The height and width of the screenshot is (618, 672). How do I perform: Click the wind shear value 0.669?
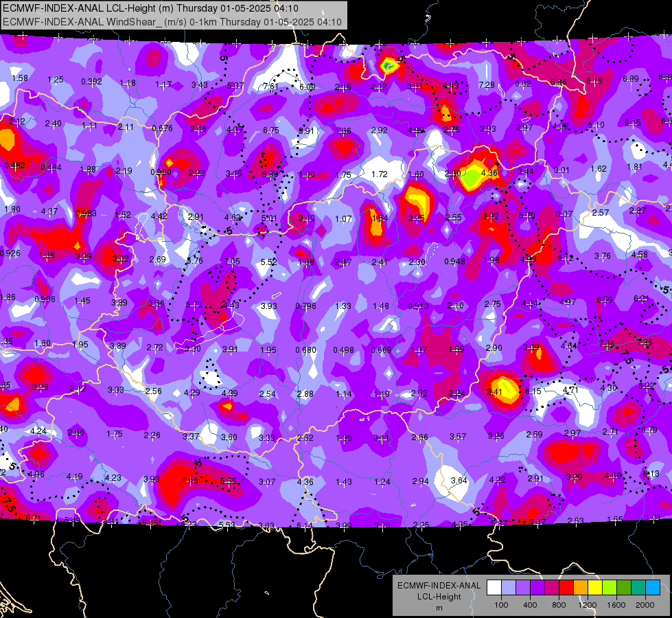382,350
